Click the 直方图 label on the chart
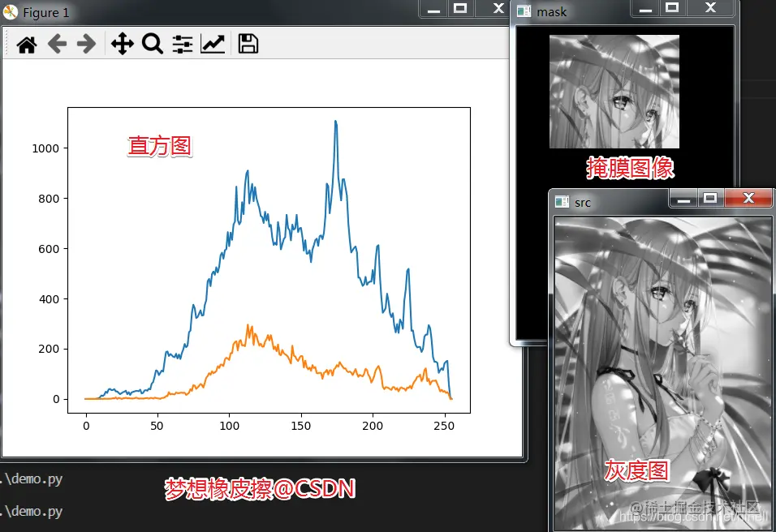Viewport: 776px width, 532px height. pos(159,146)
